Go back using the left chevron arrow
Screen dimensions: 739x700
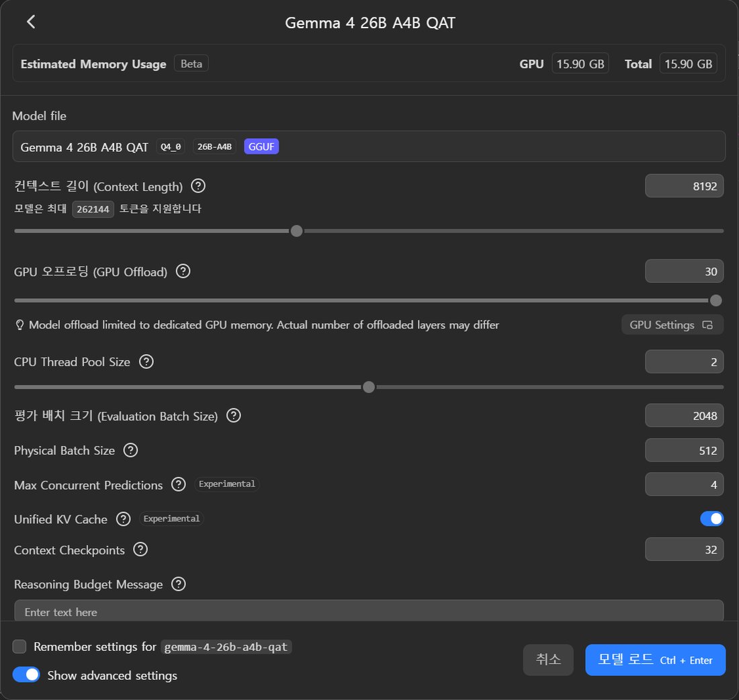click(x=31, y=21)
